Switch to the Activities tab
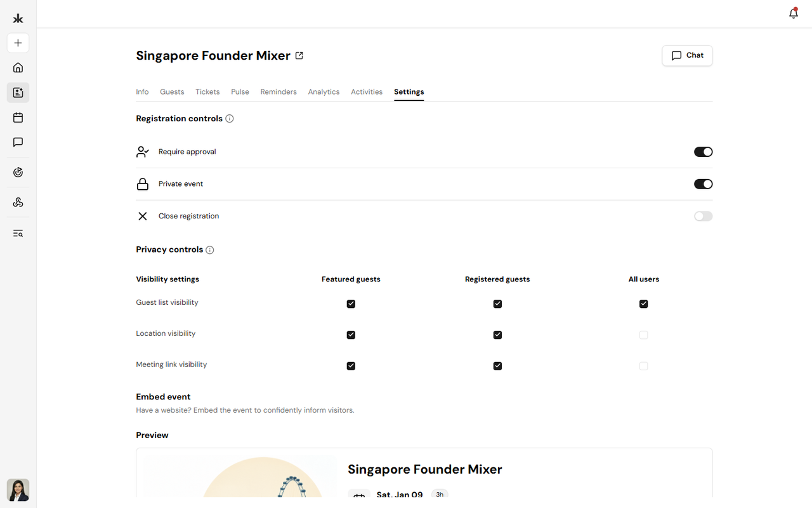The height and width of the screenshot is (508, 812). (x=367, y=92)
